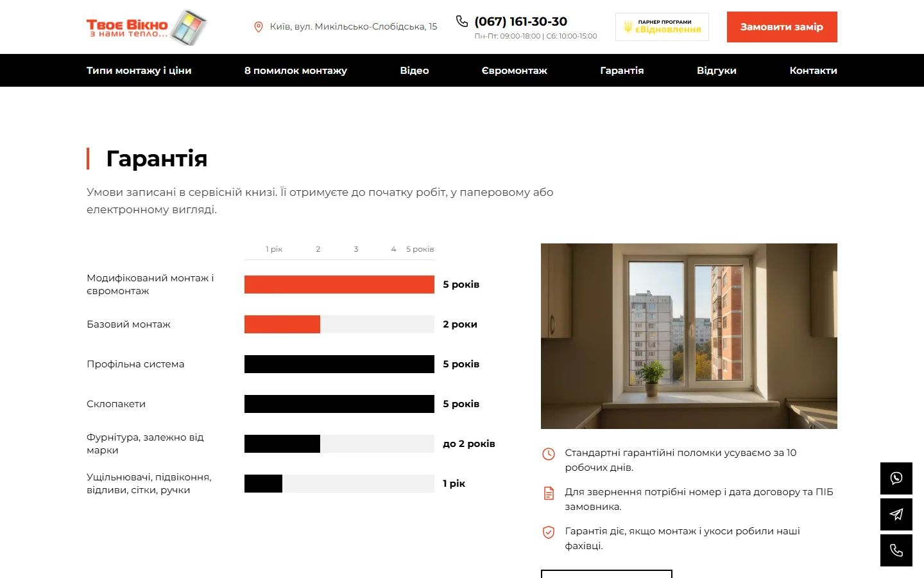The image size is (924, 578).
Task: Click the Фурнітура, залежно від марки label
Action: click(145, 444)
